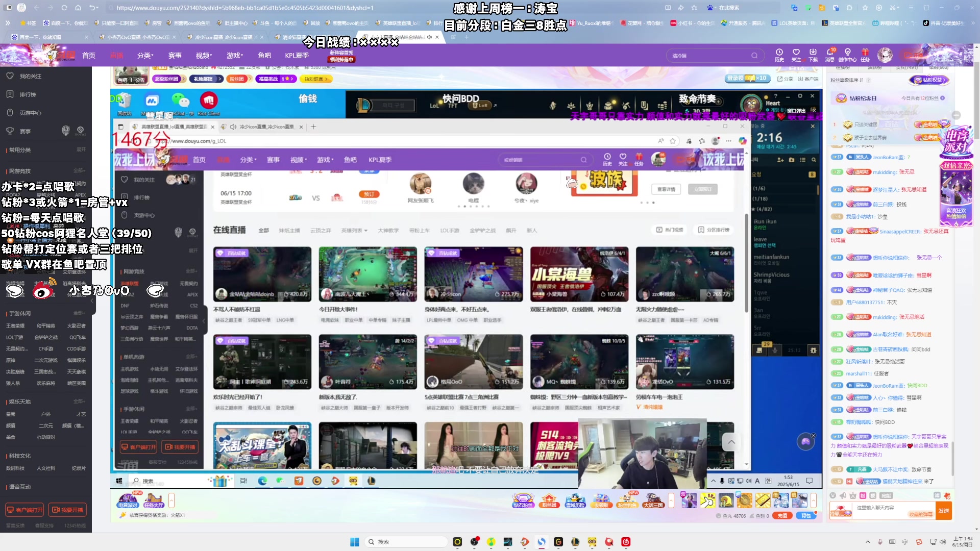Toggle the 粉丝等级排序 sort order
Viewport: 980px width, 551px height.
tap(847, 80)
